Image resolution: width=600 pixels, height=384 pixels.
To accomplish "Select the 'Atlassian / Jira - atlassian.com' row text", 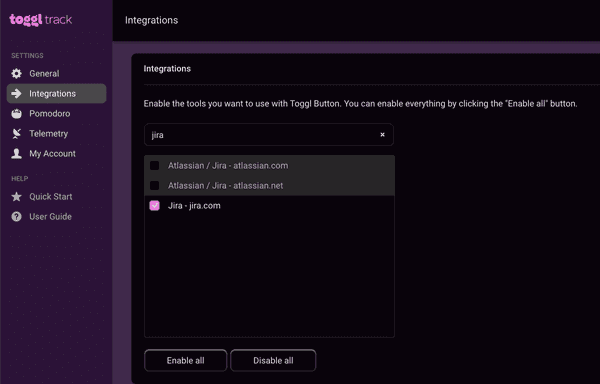I will click(x=228, y=166).
